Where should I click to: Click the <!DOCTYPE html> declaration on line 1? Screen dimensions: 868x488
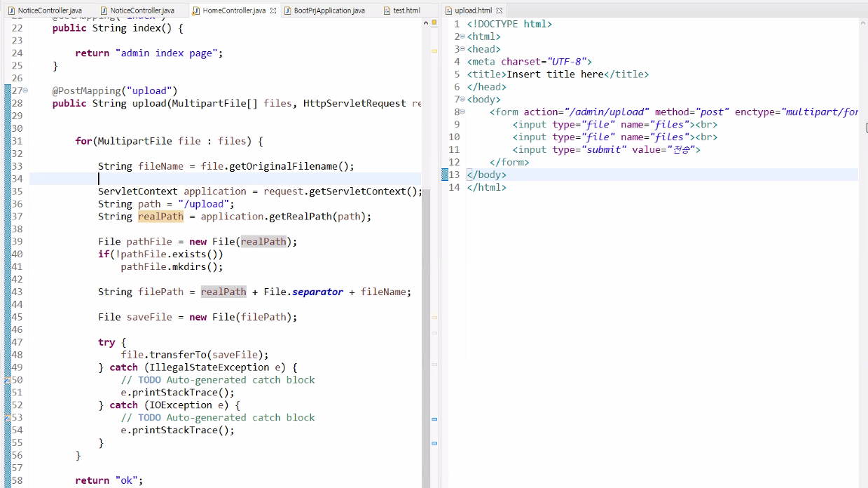(510, 24)
